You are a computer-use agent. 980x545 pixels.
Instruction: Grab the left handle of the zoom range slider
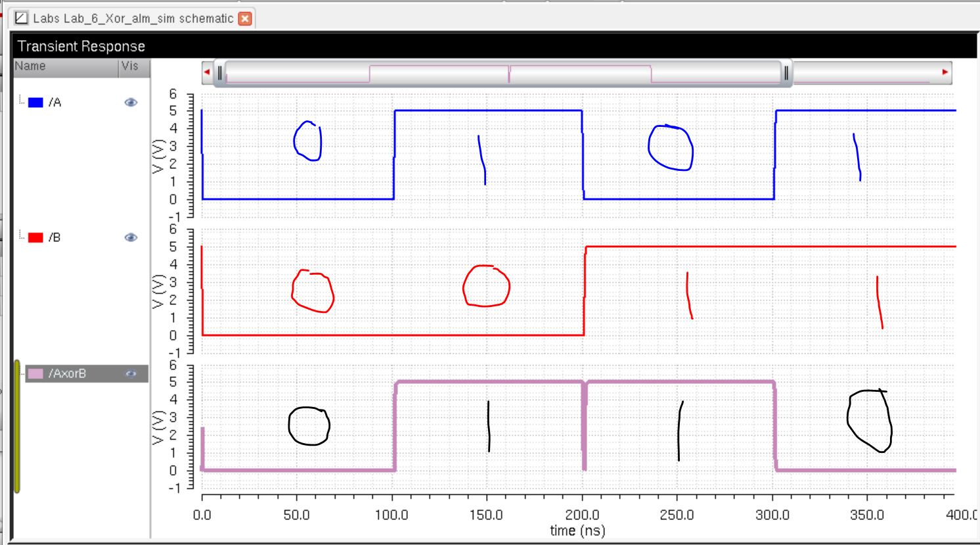point(220,72)
